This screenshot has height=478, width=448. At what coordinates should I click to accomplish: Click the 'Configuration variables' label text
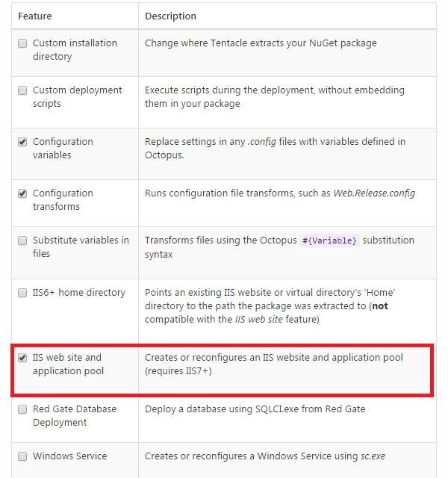63,148
